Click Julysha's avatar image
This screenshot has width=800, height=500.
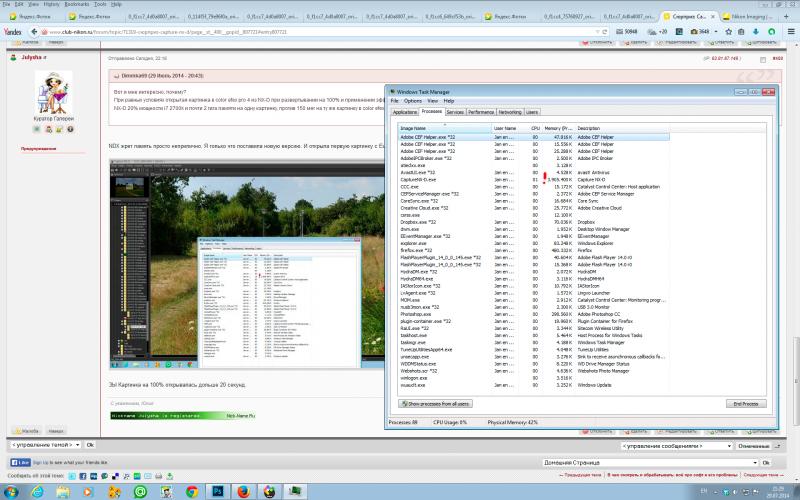coord(54,92)
